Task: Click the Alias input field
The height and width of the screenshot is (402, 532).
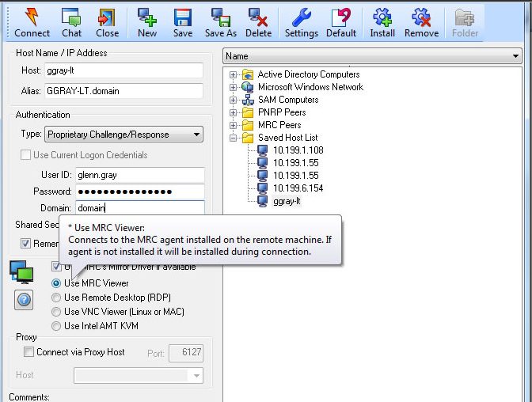Action: [124, 91]
